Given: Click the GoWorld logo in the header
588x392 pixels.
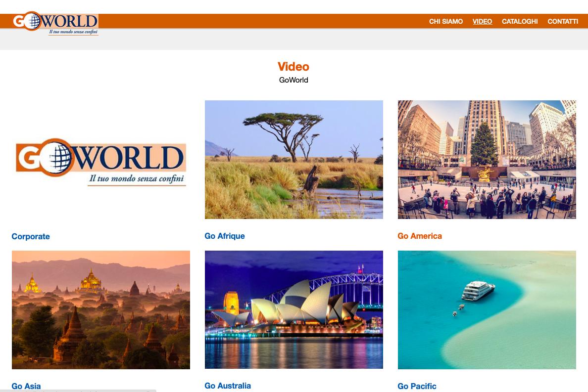Looking at the screenshot, I should tap(55, 23).
